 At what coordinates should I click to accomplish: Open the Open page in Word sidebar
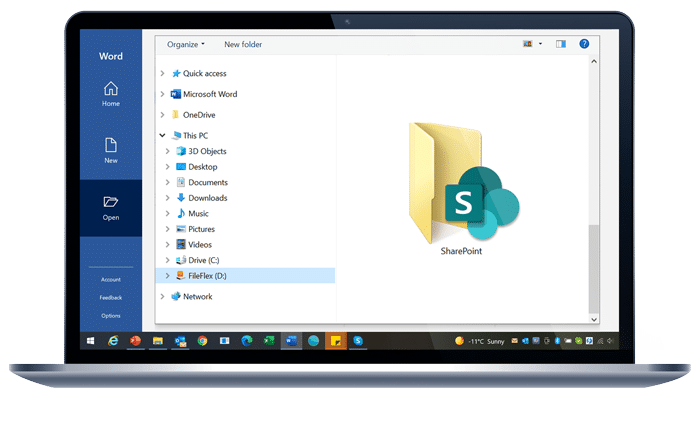coord(111,208)
